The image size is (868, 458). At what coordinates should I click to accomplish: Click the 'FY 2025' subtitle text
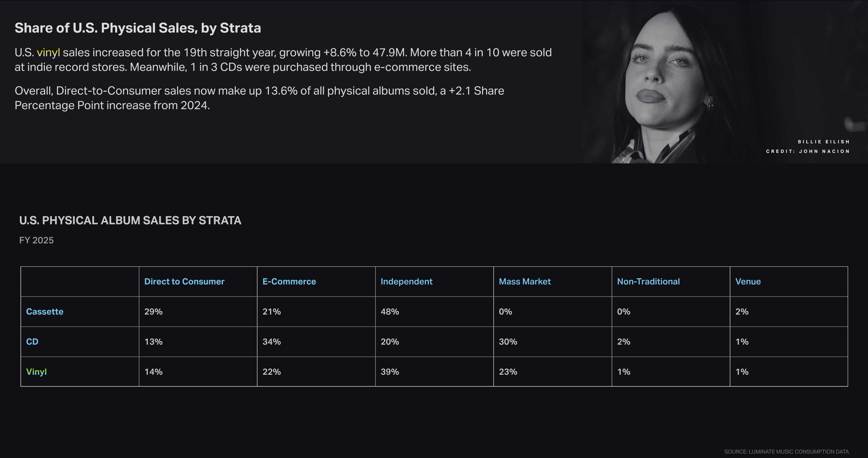(x=36, y=240)
